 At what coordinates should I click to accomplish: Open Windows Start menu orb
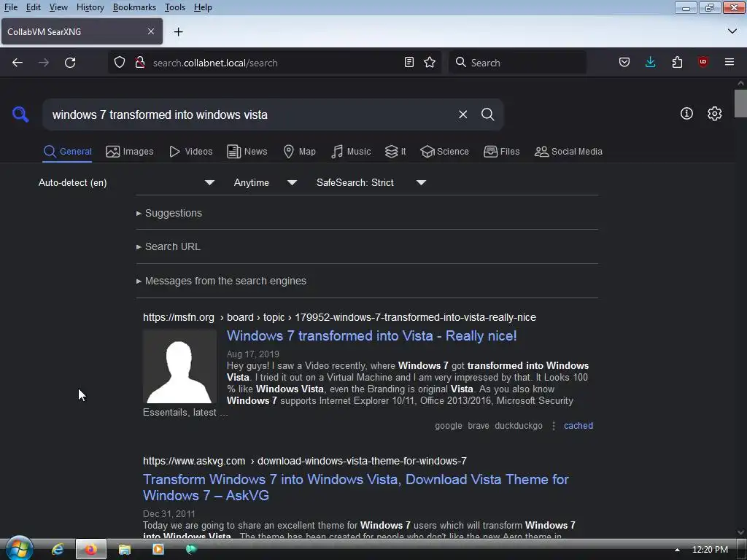click(19, 549)
